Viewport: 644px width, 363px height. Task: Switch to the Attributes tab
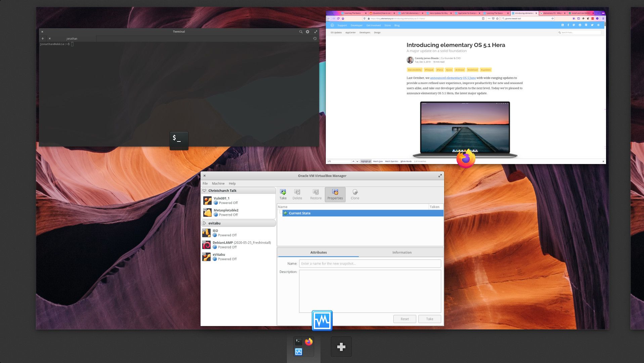pyautogui.click(x=318, y=252)
